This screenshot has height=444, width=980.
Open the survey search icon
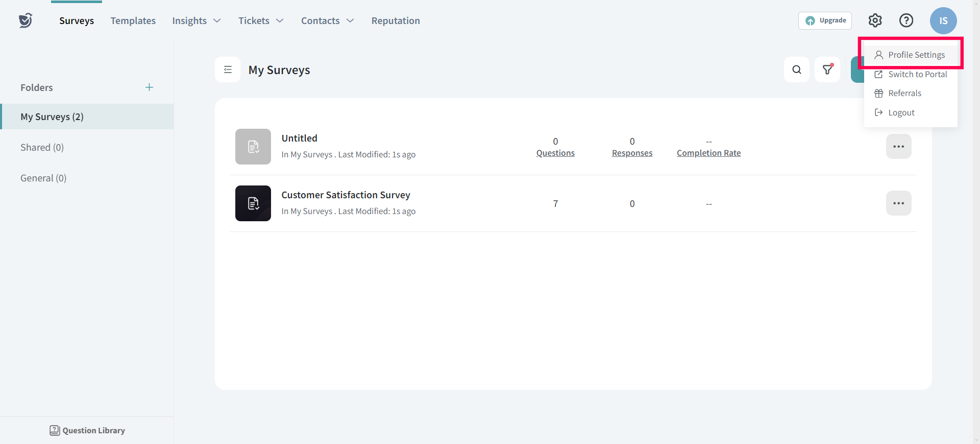(796, 69)
